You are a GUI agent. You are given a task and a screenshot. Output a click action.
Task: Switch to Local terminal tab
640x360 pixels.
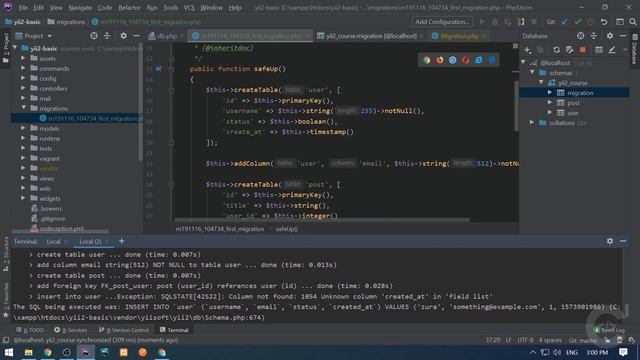coord(53,242)
